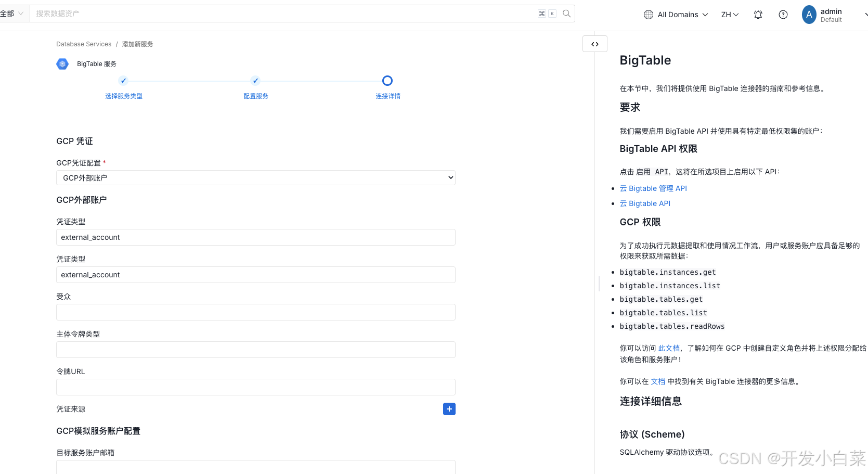Click the second 凭证类型 external_account field

[256, 275]
